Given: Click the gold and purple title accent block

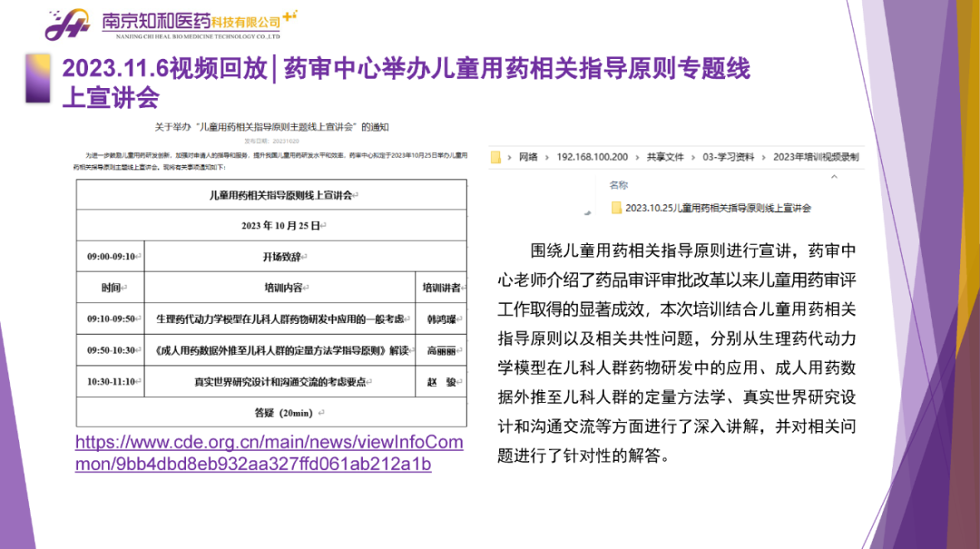Looking at the screenshot, I should tap(38, 77).
